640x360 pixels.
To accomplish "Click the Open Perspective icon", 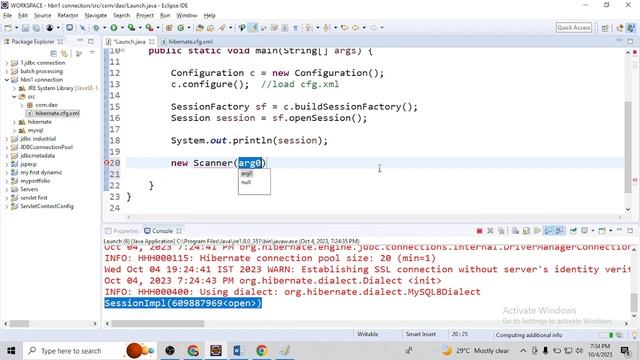I will tap(605, 28).
